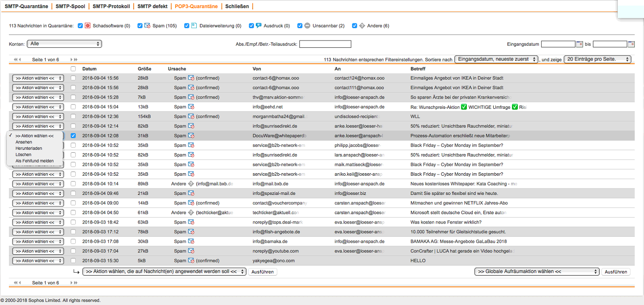Screen dimensions: 644x305
Task: Toggle the Dateierweiterung filter checkbox
Action: (x=187, y=26)
